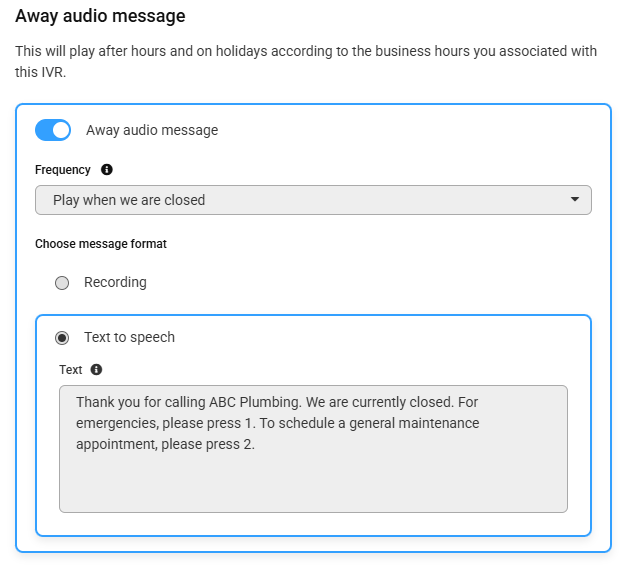622x569 pixels.
Task: Click the info icon beside Text label
Action: (96, 370)
